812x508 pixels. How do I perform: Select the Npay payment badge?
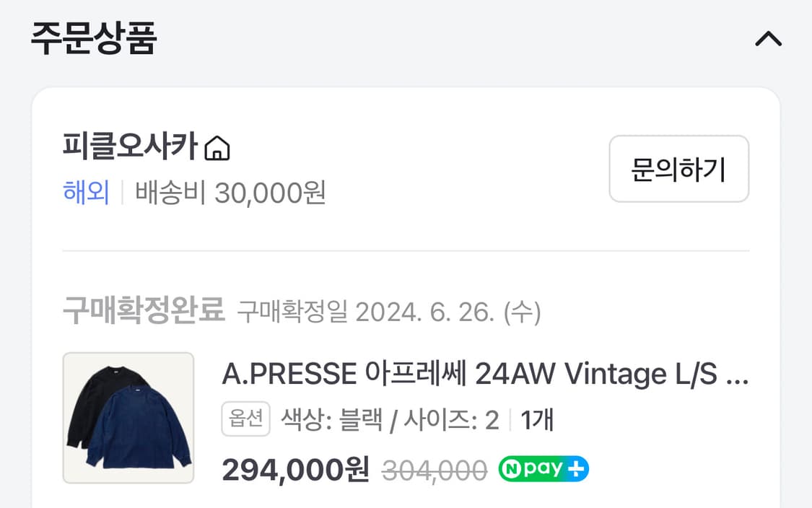pos(542,468)
